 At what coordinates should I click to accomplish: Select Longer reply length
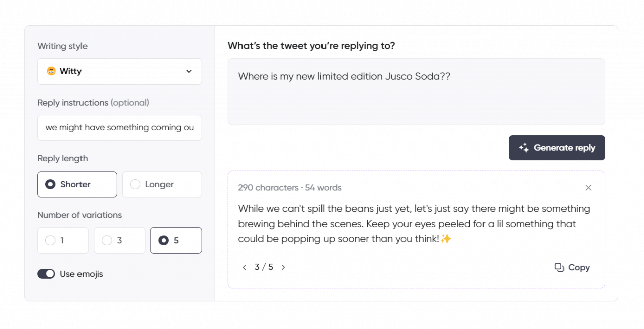tap(162, 184)
